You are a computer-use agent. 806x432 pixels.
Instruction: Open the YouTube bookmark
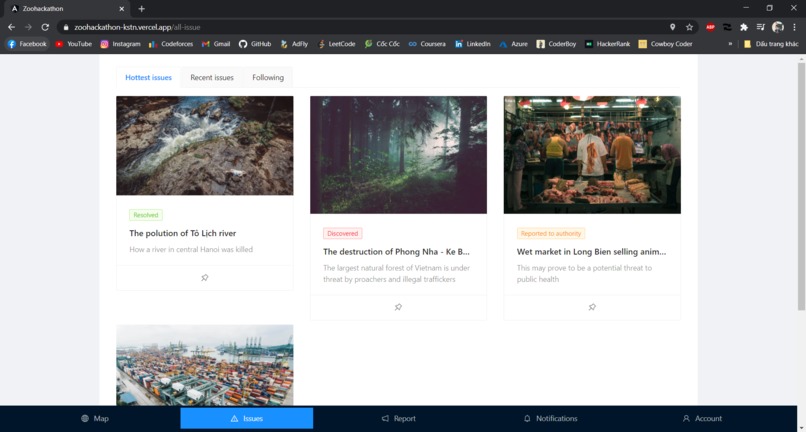74,44
